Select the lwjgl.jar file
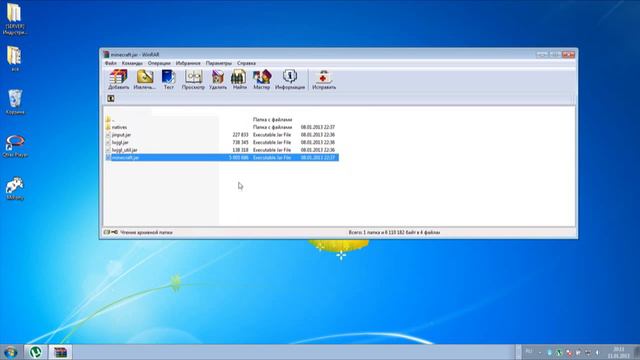640x360 pixels. [222, 142]
